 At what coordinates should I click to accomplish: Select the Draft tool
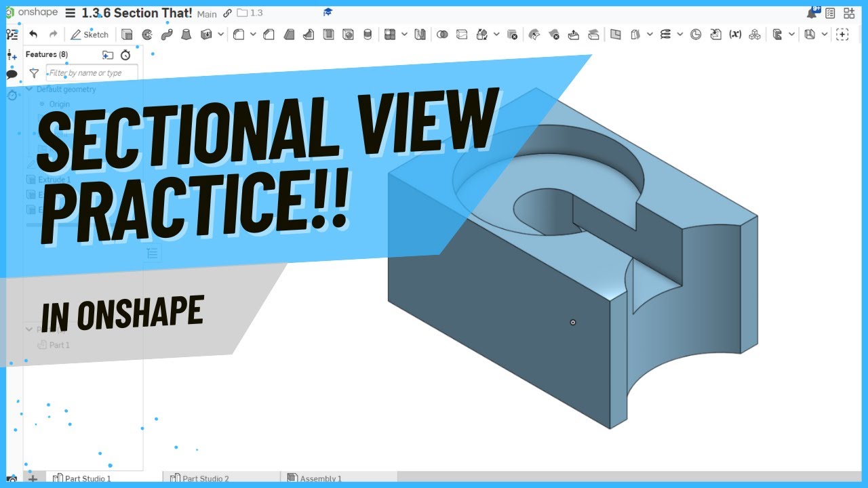tap(289, 35)
